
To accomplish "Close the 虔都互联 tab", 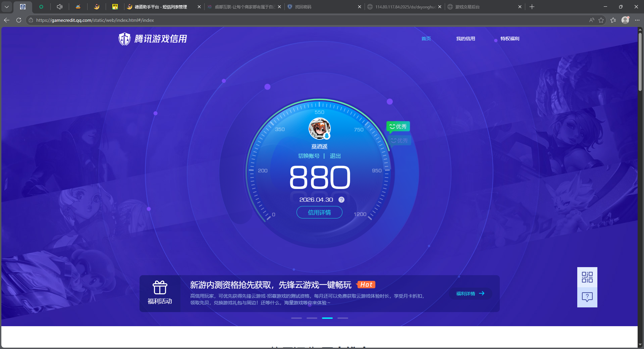I will [x=279, y=7].
